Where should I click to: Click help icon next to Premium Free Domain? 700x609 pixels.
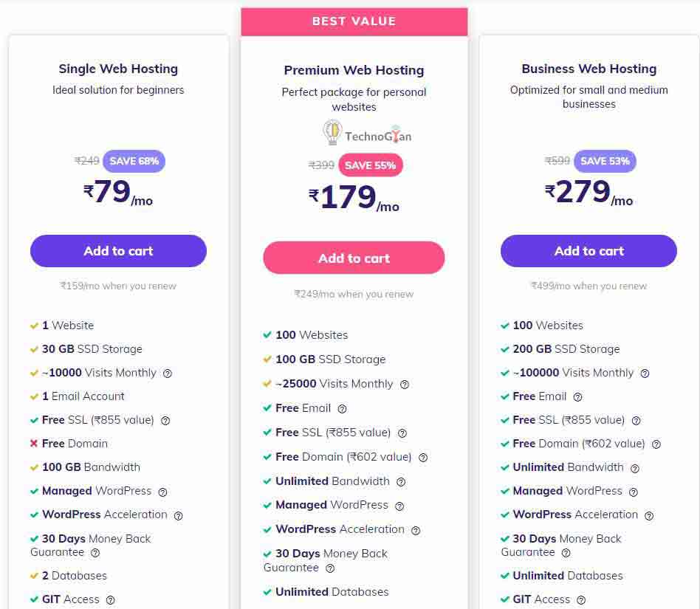point(423,458)
